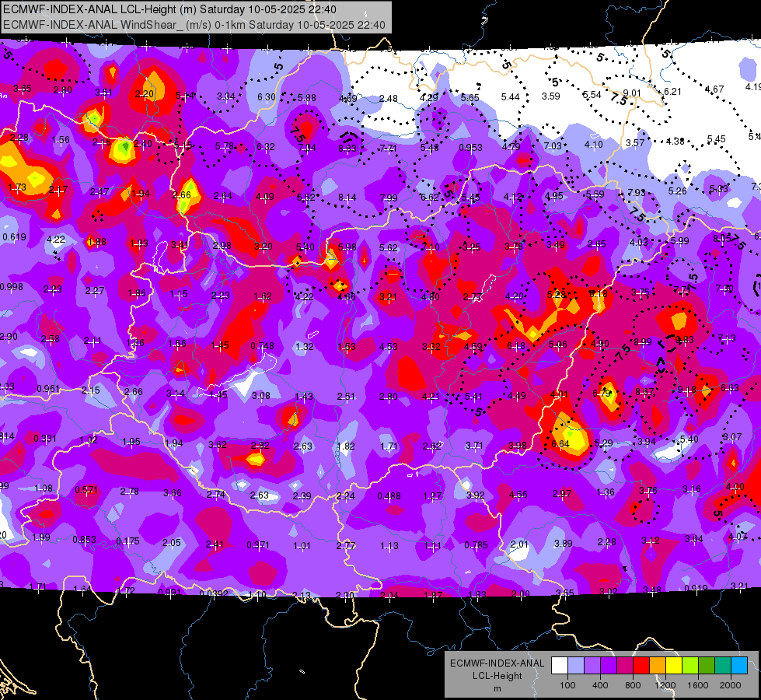Viewport: 761px width, 700px height.
Task: Click the wind shear value 0.961
Action: (x=48, y=389)
